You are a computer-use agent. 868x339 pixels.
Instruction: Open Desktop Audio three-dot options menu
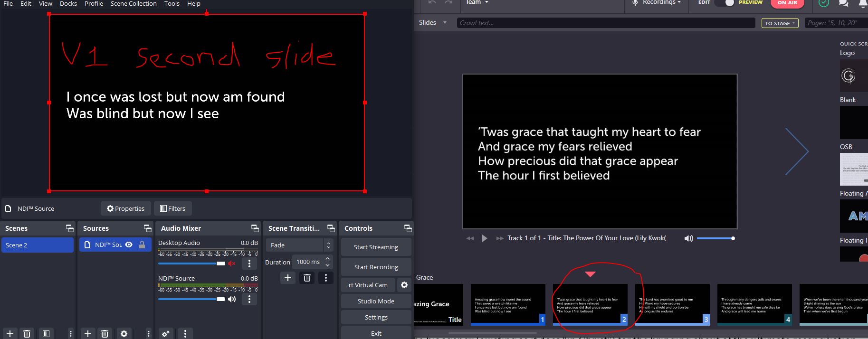[x=249, y=264]
